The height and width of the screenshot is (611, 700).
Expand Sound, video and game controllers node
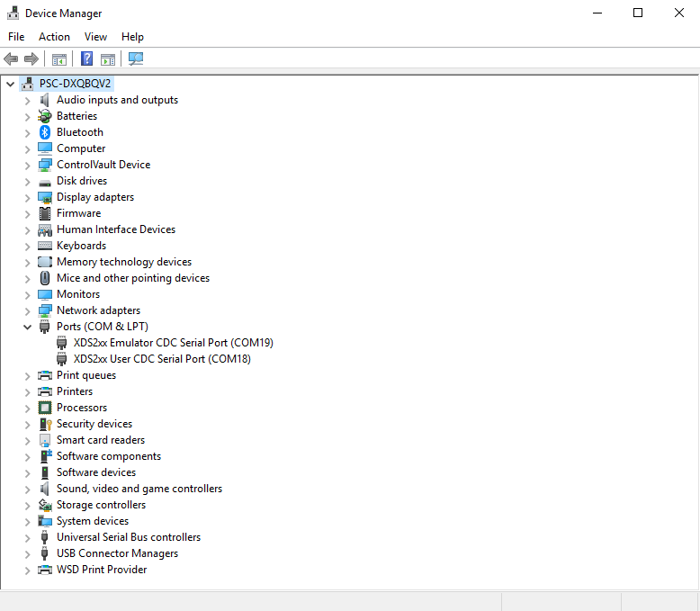[27, 490]
